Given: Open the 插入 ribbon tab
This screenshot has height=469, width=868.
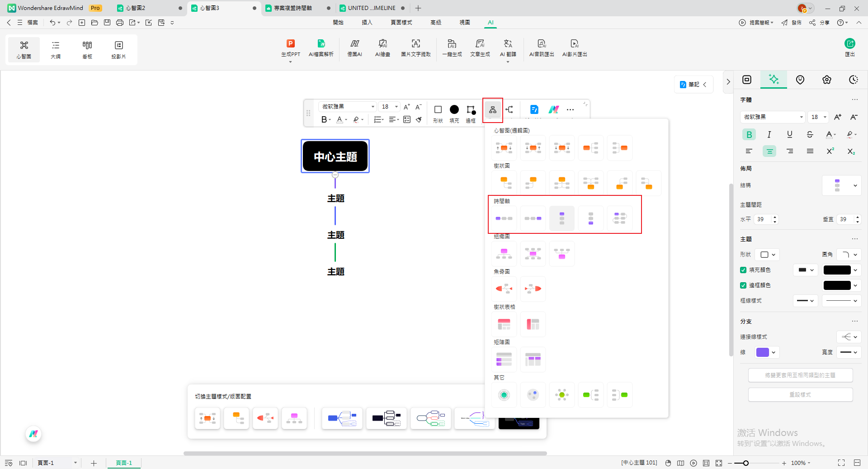Looking at the screenshot, I should [367, 23].
